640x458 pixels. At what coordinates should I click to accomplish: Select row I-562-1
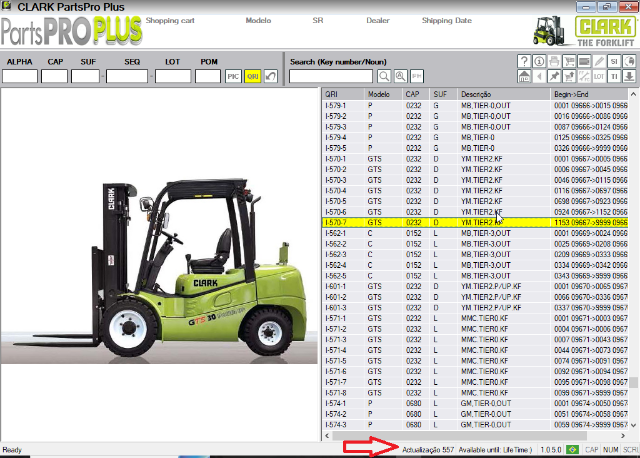tap(475, 233)
